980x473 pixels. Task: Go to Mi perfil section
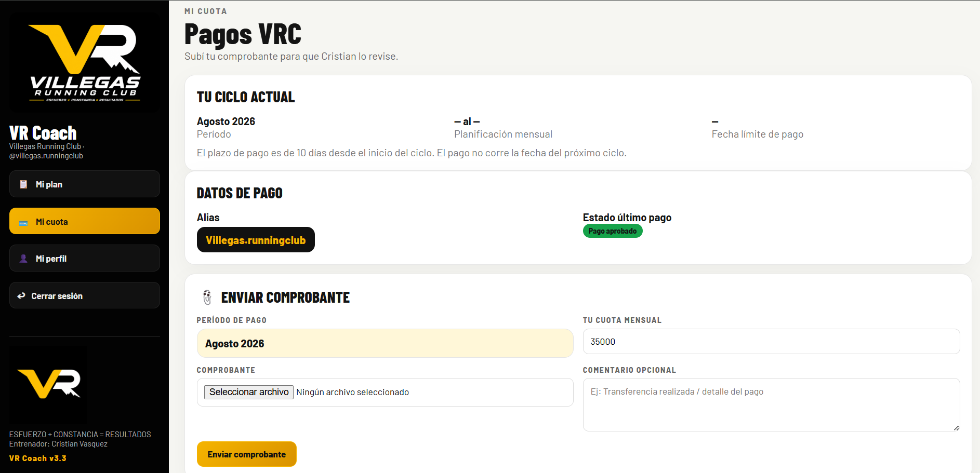85,258
